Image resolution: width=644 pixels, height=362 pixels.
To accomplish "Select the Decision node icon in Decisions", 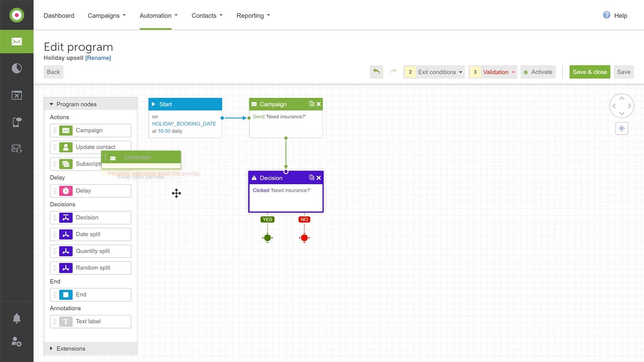I will (x=65, y=217).
